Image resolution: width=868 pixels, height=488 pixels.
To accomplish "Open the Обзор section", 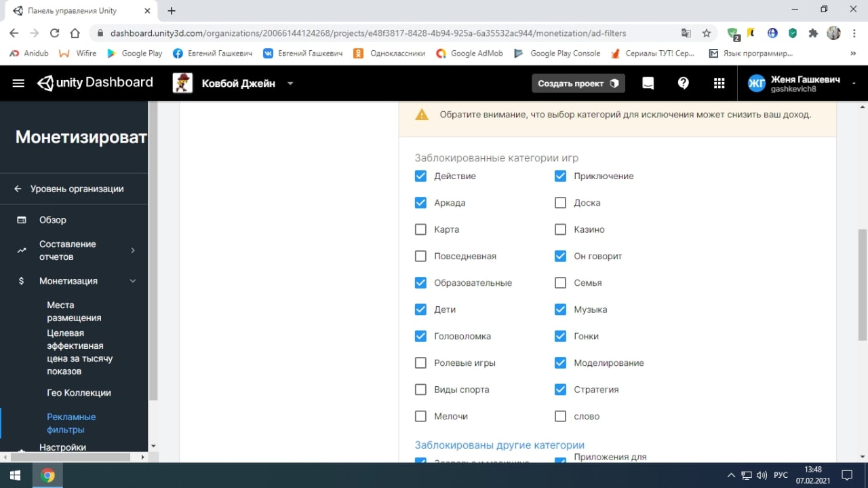I will click(53, 220).
